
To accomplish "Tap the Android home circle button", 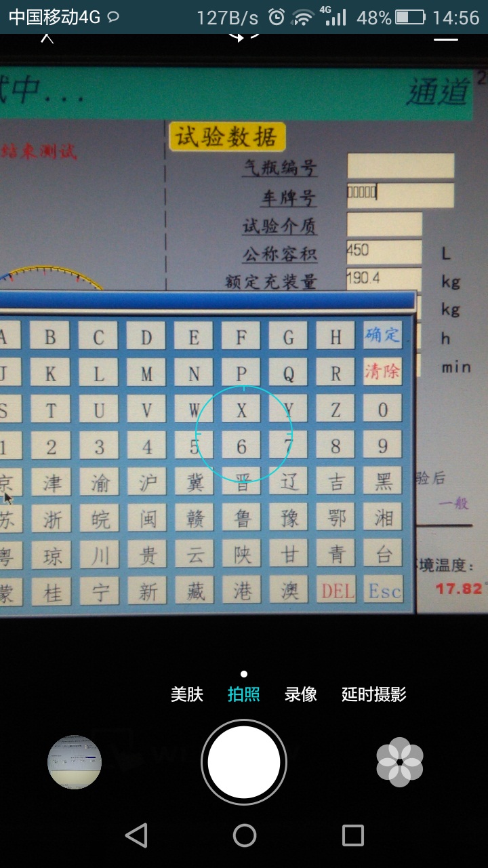I will [x=244, y=835].
